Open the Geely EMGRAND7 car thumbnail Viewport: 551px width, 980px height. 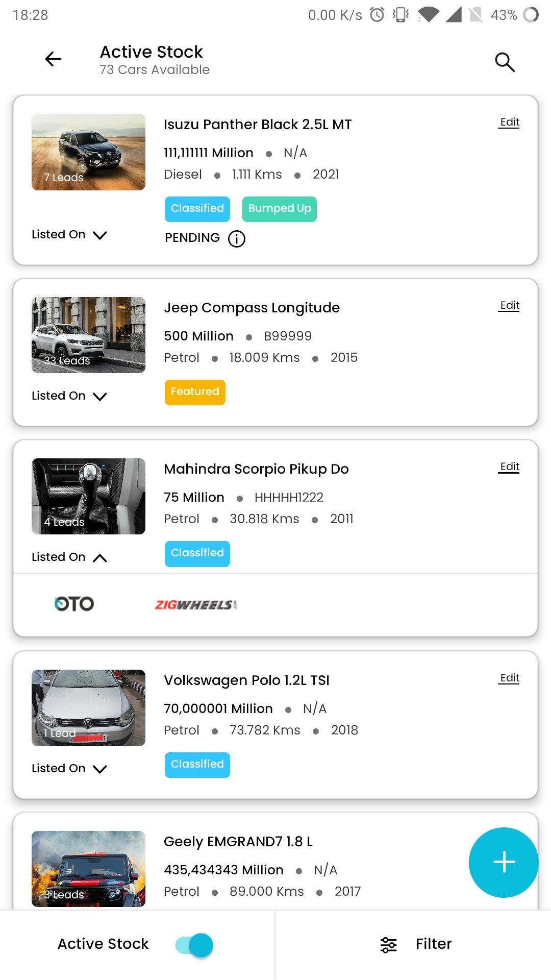point(88,869)
